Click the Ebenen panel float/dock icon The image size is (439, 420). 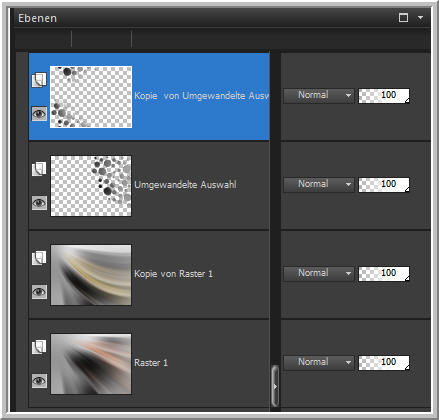click(x=403, y=17)
